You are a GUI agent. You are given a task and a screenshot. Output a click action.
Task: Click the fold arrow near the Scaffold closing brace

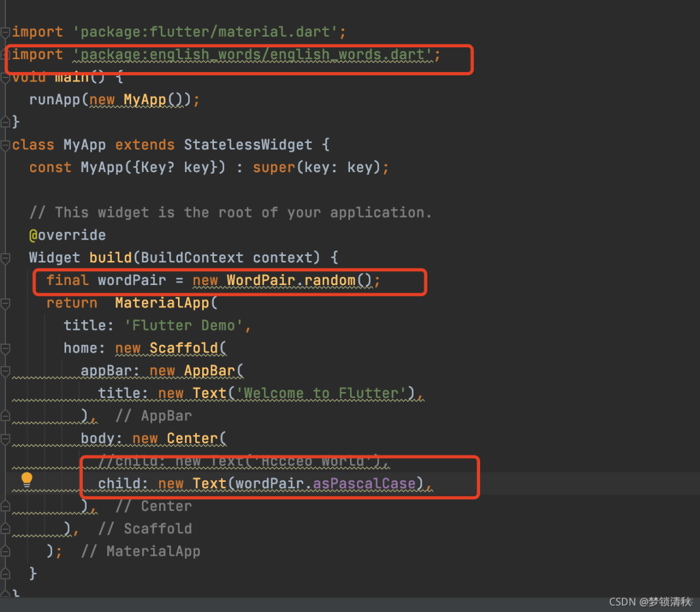point(5,528)
